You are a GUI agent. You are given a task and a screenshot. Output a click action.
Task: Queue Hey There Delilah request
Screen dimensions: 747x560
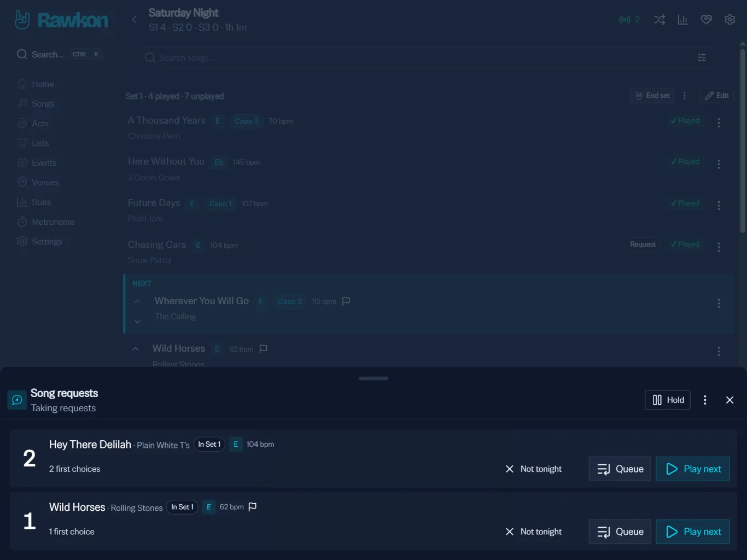click(x=620, y=469)
